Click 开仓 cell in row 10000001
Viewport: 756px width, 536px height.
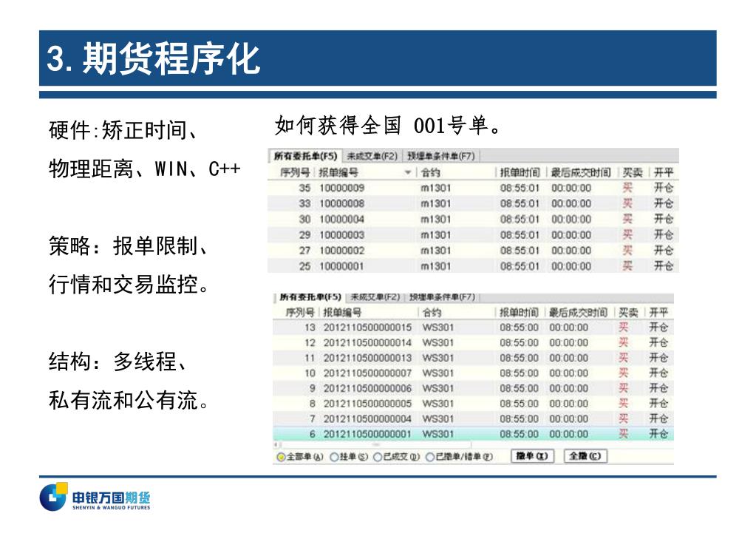click(664, 266)
